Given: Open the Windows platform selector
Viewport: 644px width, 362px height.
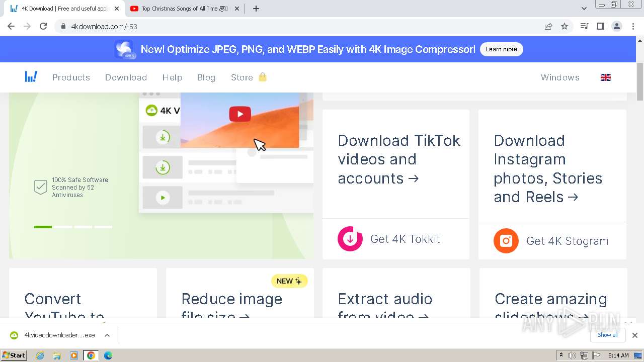Looking at the screenshot, I should point(560,77).
